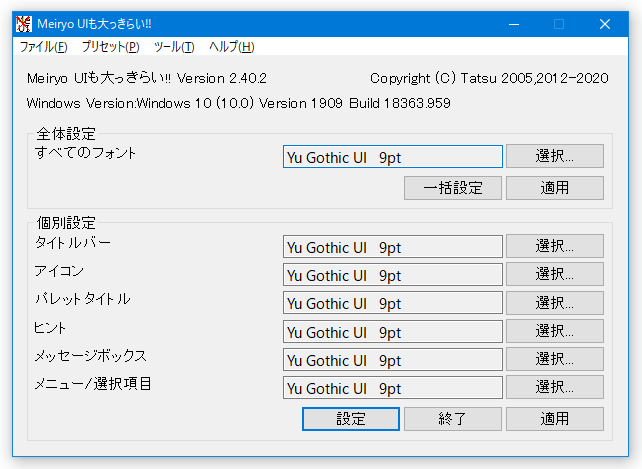The height and width of the screenshot is (469, 642).
Task: Click 選択... button for ヒント
Action: coord(555,331)
